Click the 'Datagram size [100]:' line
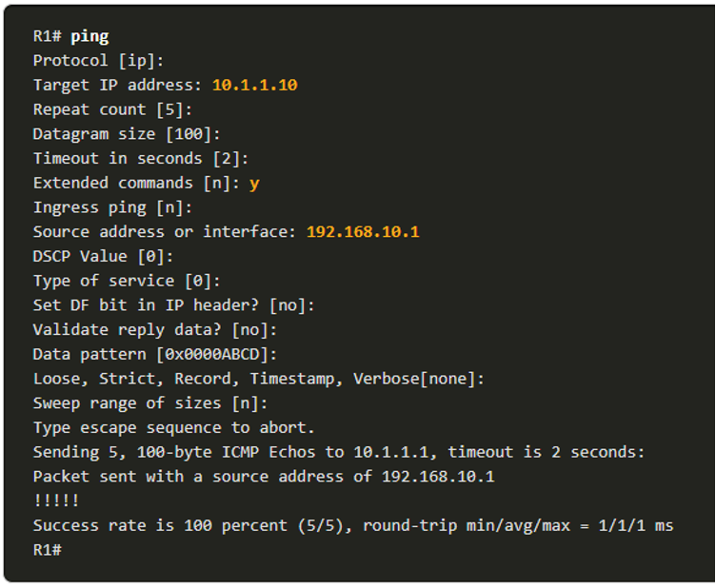The height and width of the screenshot is (588, 716). 127,134
